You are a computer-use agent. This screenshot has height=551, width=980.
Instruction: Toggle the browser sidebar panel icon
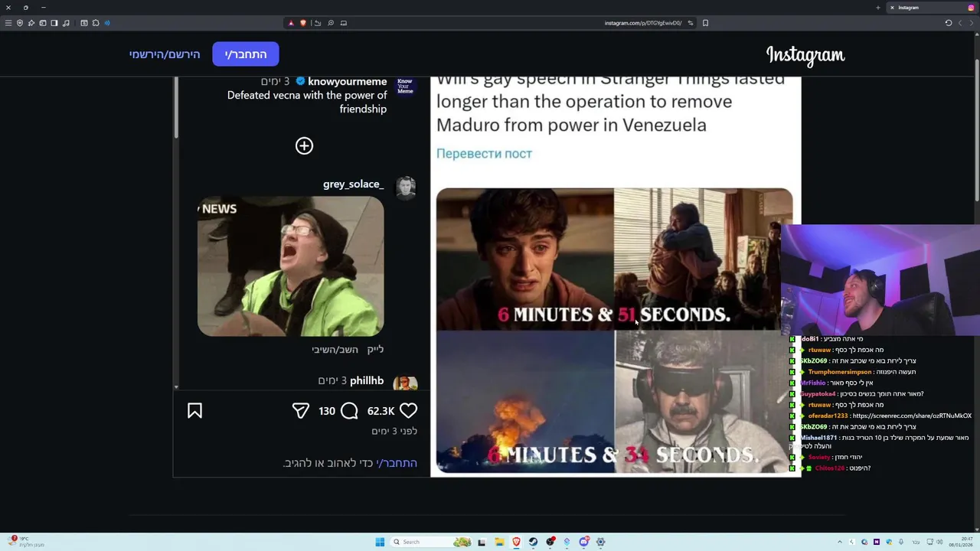click(x=54, y=23)
